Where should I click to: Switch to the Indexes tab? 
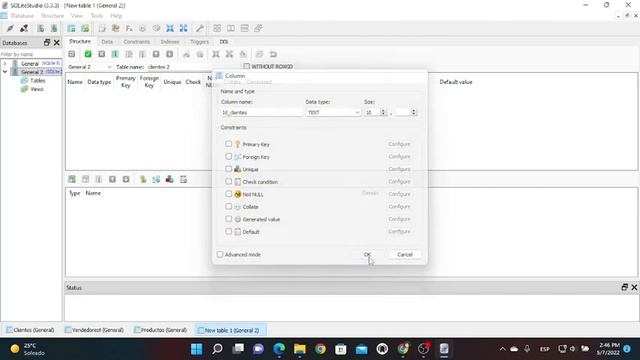coord(170,42)
